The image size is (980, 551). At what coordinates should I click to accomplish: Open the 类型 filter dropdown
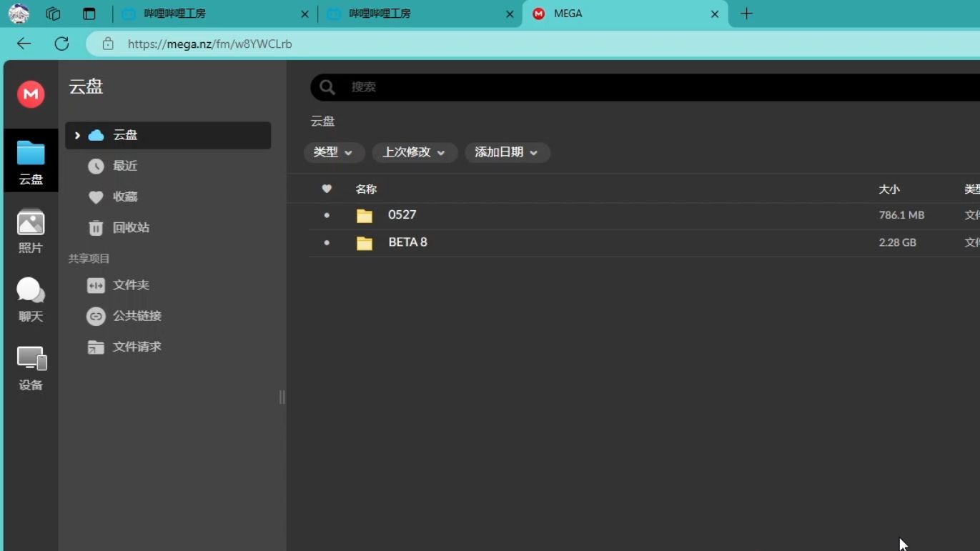click(334, 152)
